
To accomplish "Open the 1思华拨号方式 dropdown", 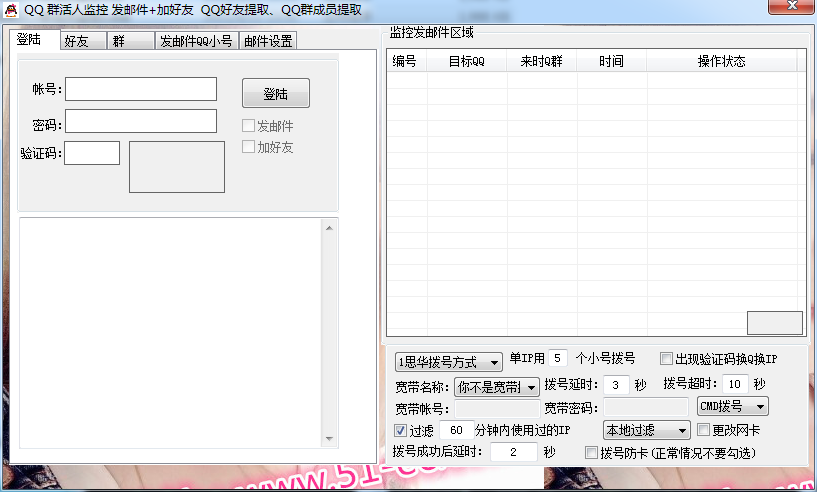I will coord(449,362).
